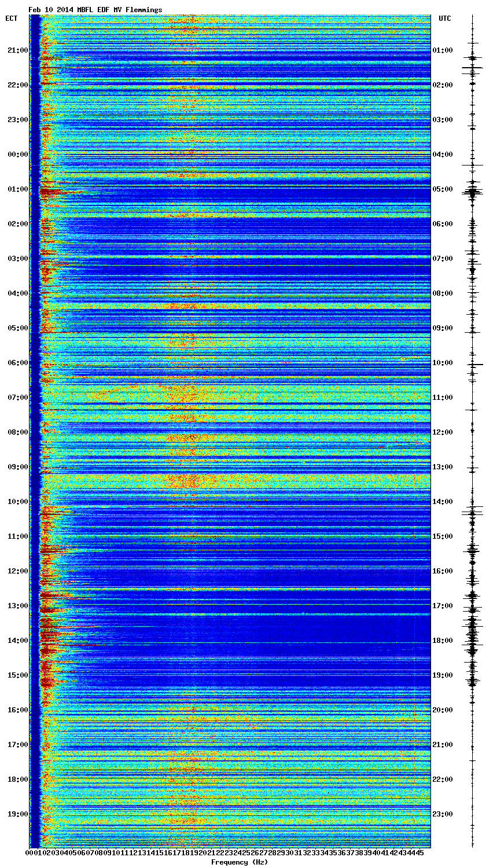Image resolution: width=493 pixels, height=868 pixels.
Task: Select the 05:00 label on the UTC axis
Action: coord(443,189)
